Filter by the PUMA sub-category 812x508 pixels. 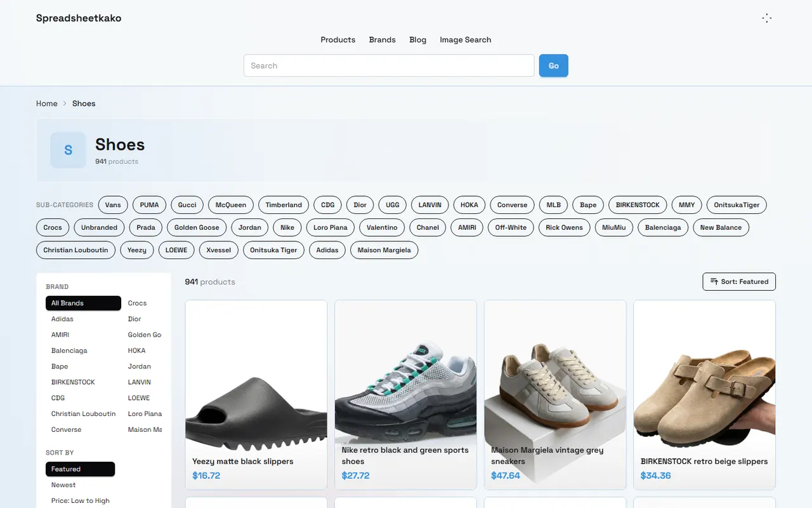(150, 205)
